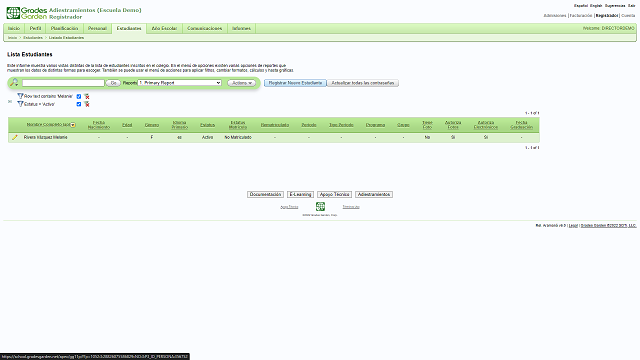
Task: Open the Facturación module link
Action: pyautogui.click(x=581, y=16)
